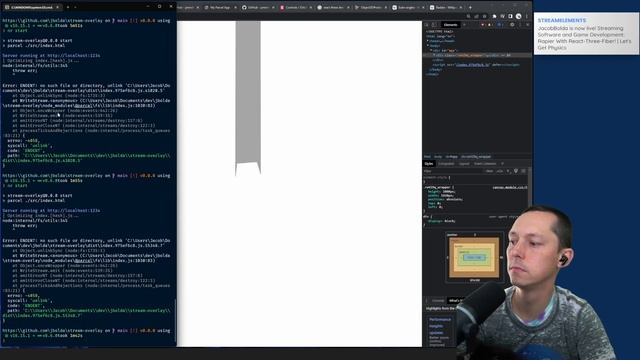Collapse the div id app node
The image size is (640, 360).
click(x=431, y=51)
